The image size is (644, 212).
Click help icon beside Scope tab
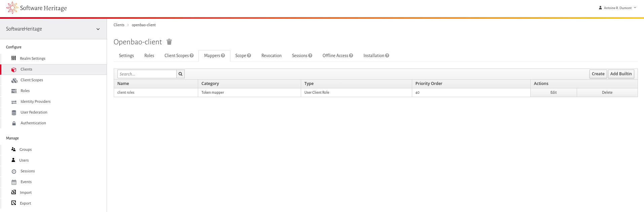click(x=249, y=55)
